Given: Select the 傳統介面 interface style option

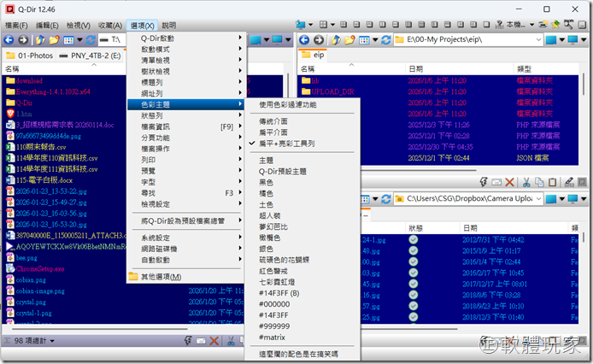Looking at the screenshot, I should pos(276,121).
